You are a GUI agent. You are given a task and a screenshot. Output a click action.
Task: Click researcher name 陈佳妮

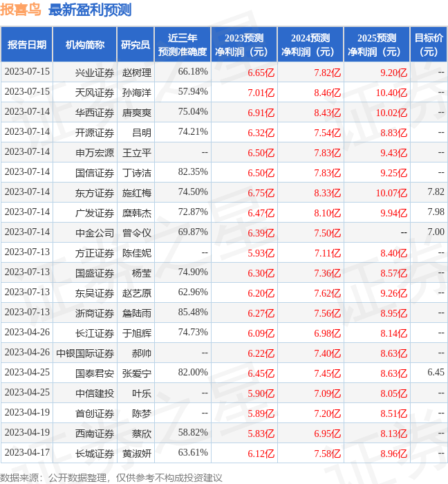pyautogui.click(x=137, y=254)
